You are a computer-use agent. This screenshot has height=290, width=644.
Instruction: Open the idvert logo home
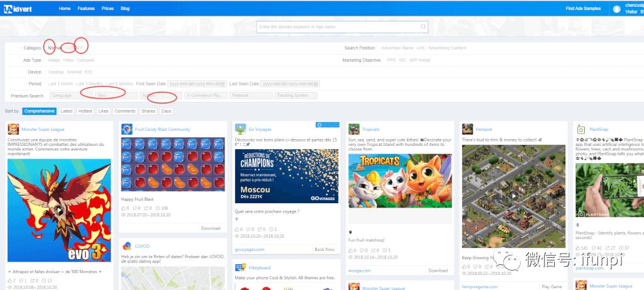(x=18, y=9)
